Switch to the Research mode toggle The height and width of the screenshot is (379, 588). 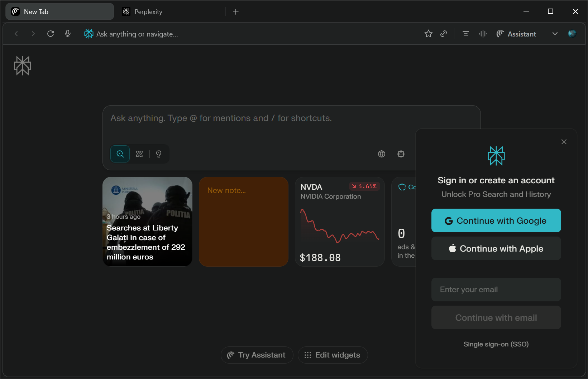139,154
